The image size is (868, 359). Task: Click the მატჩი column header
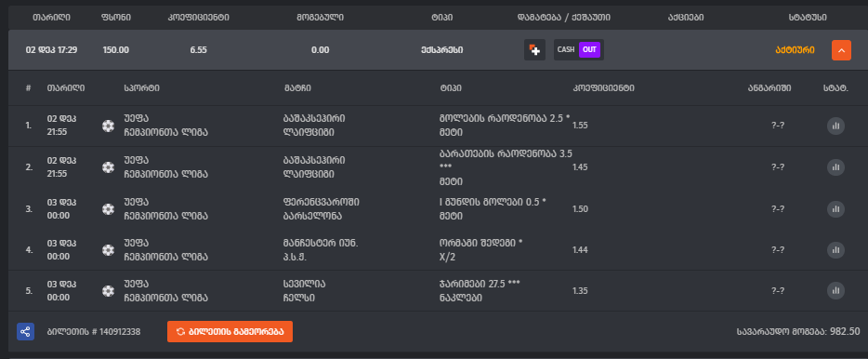[296, 88]
